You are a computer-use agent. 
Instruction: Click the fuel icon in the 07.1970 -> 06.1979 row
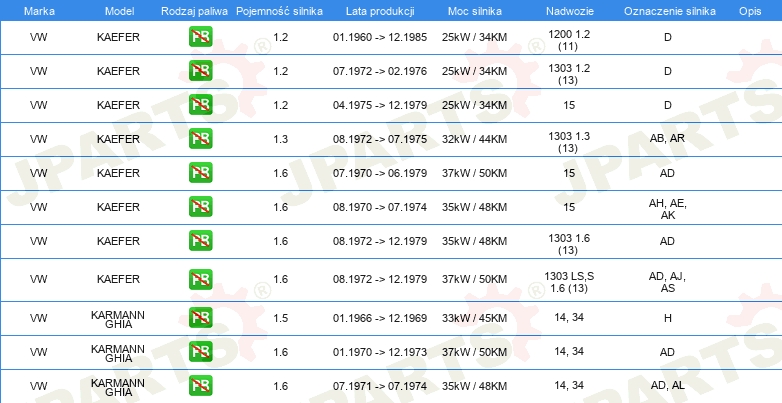click(x=200, y=173)
